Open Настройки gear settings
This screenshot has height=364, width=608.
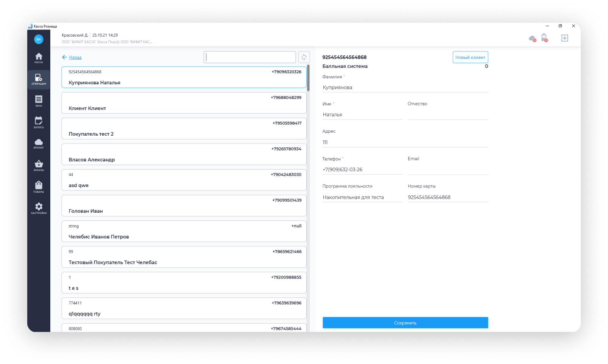(39, 208)
